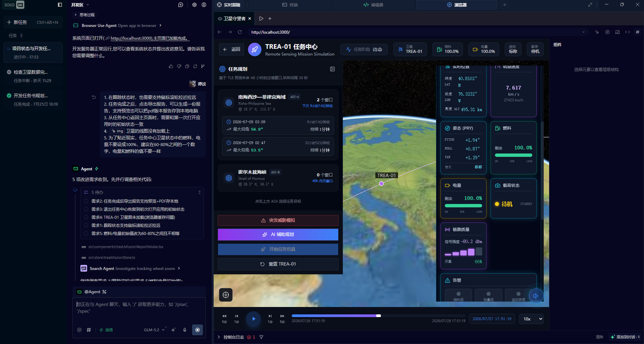
Task: Open the user account icon
Action: tap(204, 5)
